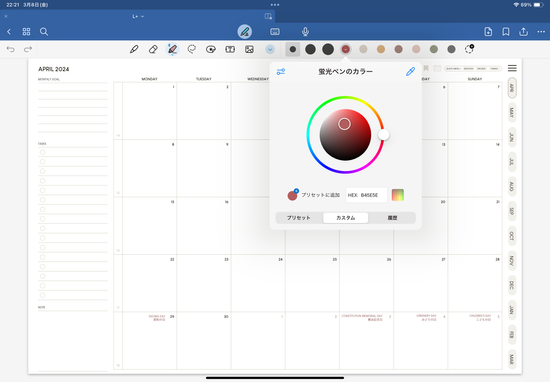
Task: Show the keyboard input mode icon
Action: pyautogui.click(x=275, y=32)
